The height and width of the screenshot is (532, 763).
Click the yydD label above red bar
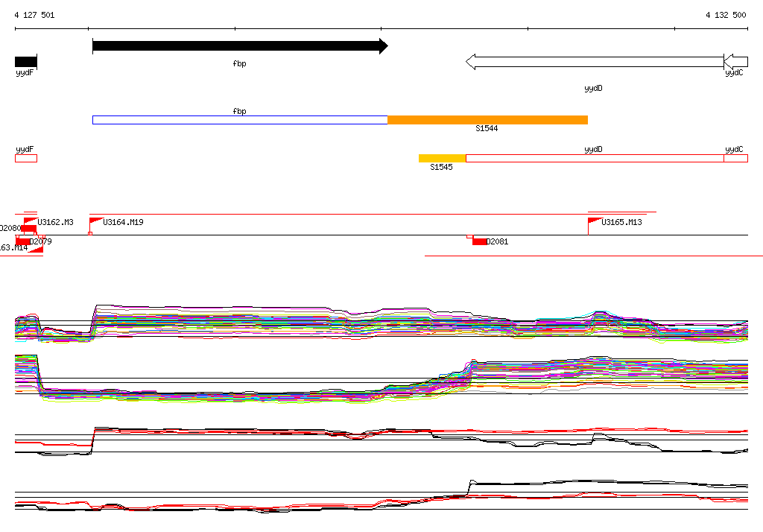[x=593, y=150]
